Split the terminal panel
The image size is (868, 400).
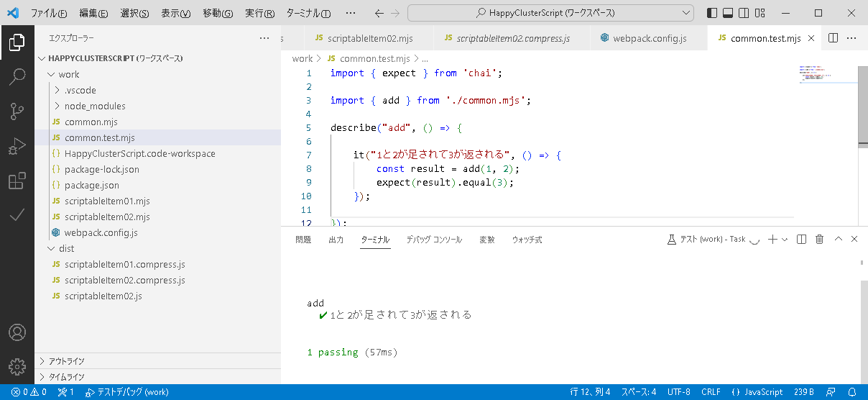802,240
